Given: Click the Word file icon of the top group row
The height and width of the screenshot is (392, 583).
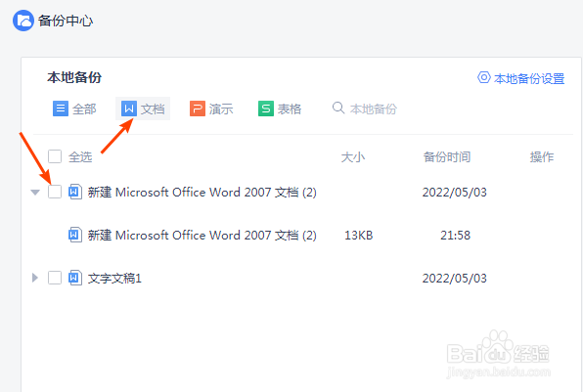Looking at the screenshot, I should point(75,192).
